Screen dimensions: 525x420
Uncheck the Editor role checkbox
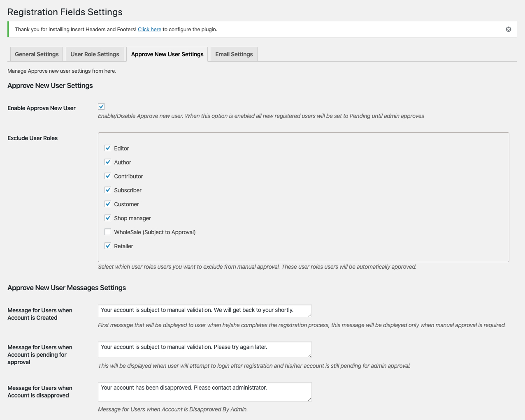point(108,148)
